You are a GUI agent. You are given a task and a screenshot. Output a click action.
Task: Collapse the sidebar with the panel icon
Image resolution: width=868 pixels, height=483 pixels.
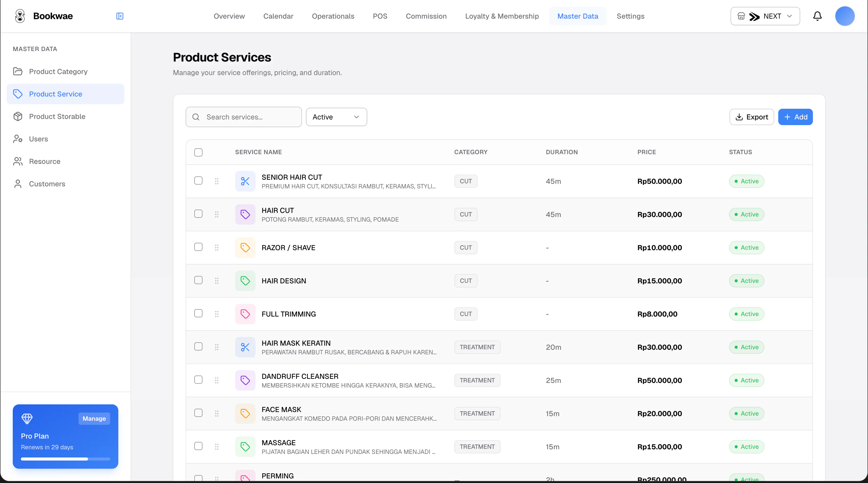tap(120, 16)
